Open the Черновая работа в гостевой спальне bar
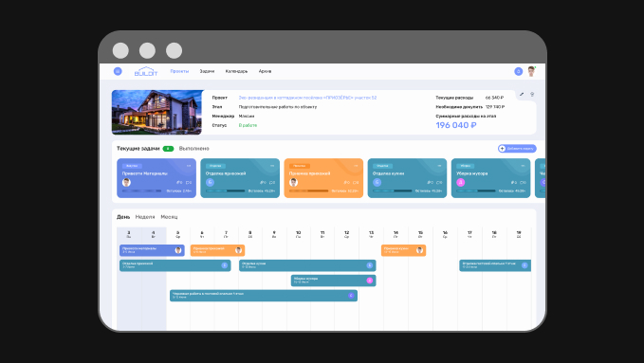 (264, 296)
